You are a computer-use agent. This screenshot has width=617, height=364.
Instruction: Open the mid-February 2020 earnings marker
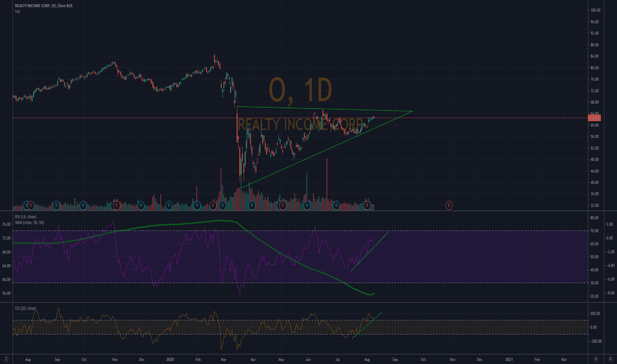[x=213, y=205]
